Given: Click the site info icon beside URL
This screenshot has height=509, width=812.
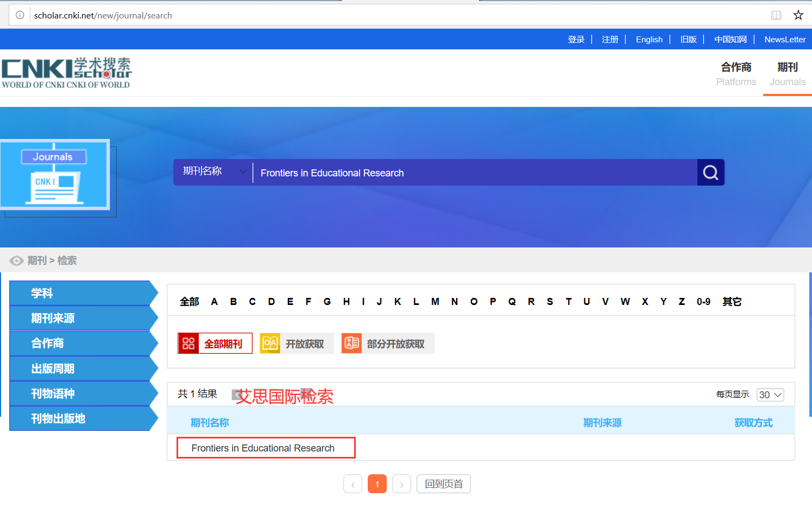Looking at the screenshot, I should [20, 15].
